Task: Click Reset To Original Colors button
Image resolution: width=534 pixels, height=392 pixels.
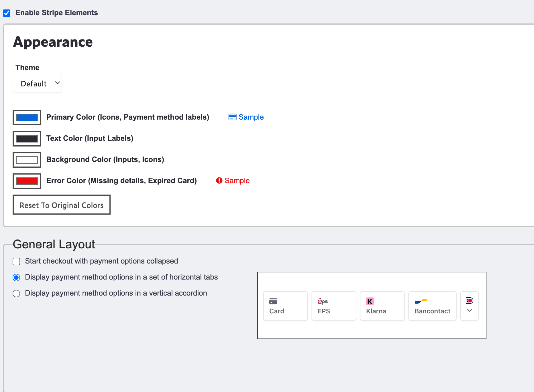Action: [62, 205]
